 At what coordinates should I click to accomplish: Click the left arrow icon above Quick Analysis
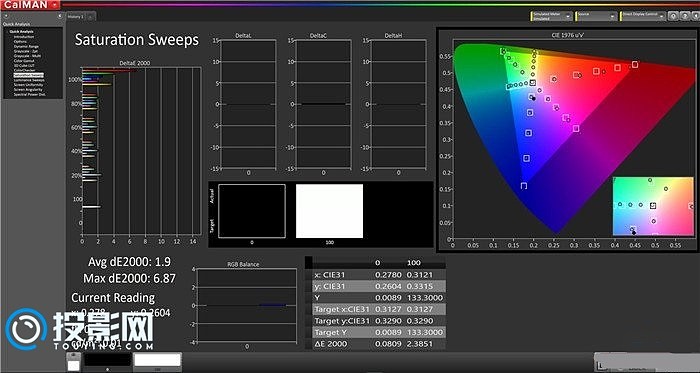point(5,16)
